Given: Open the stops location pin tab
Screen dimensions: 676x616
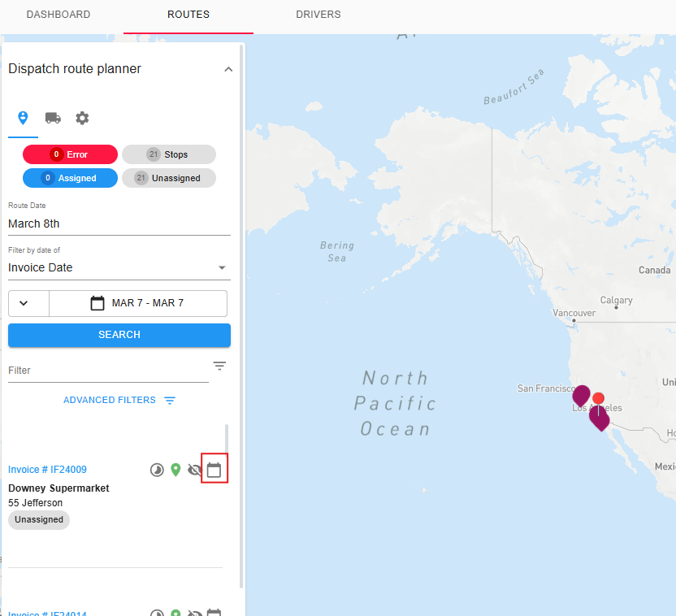Looking at the screenshot, I should coord(23,118).
